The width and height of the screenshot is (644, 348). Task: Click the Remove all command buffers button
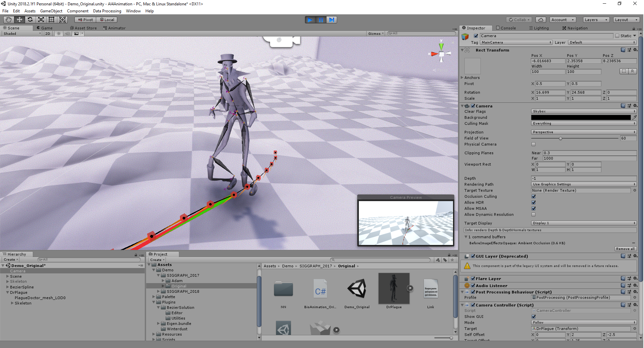625,249
